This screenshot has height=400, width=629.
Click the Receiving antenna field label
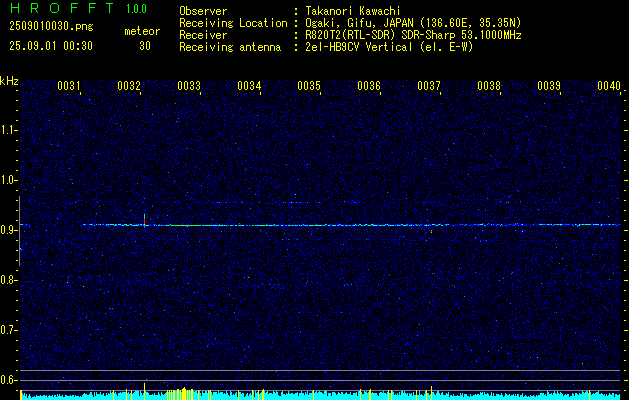click(230, 47)
